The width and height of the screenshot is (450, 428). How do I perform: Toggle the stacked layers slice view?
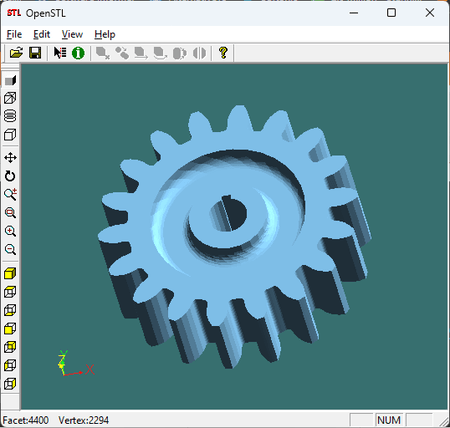[10, 116]
